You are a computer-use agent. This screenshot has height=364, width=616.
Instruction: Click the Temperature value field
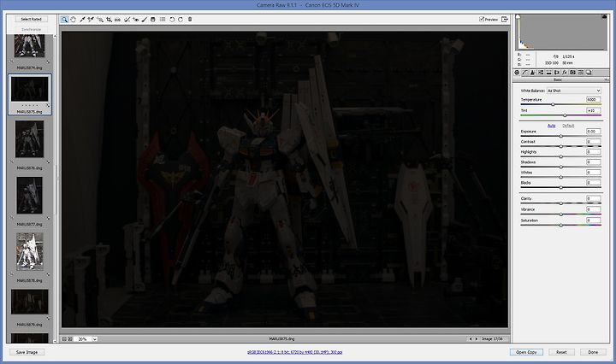(x=593, y=100)
